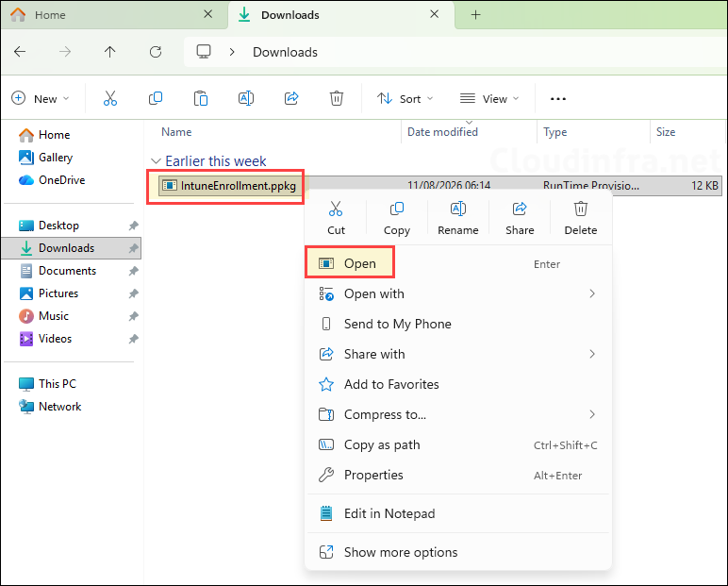Unpin Desktop using its pin icon

pyautogui.click(x=134, y=226)
